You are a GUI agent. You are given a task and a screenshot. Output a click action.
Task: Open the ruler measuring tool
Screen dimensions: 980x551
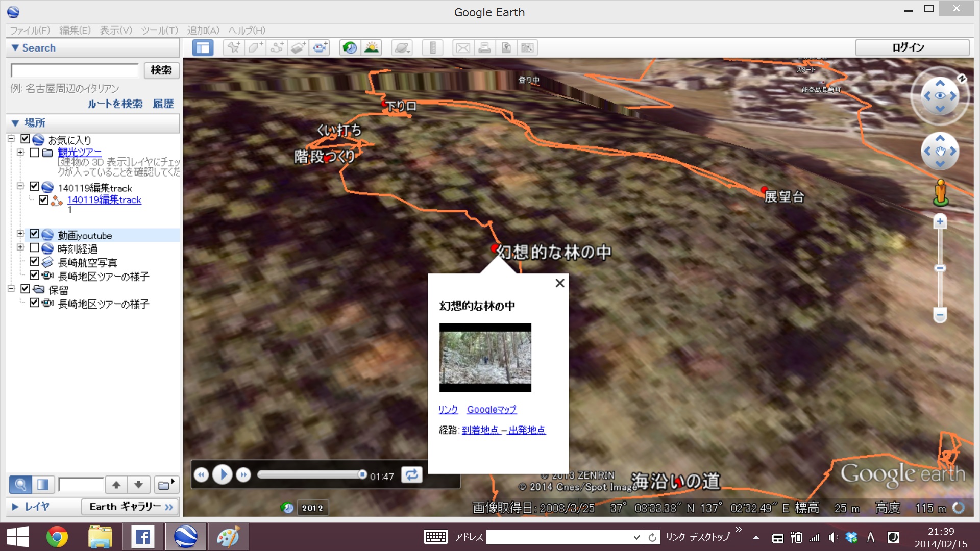pos(432,48)
